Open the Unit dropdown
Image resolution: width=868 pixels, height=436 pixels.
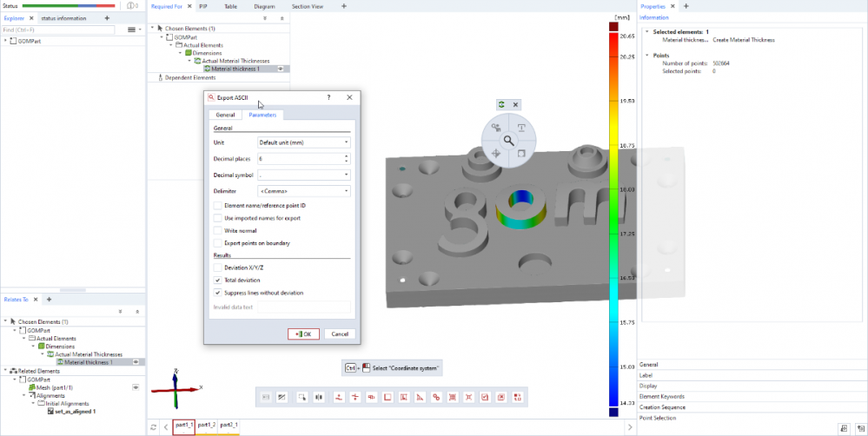[303, 142]
